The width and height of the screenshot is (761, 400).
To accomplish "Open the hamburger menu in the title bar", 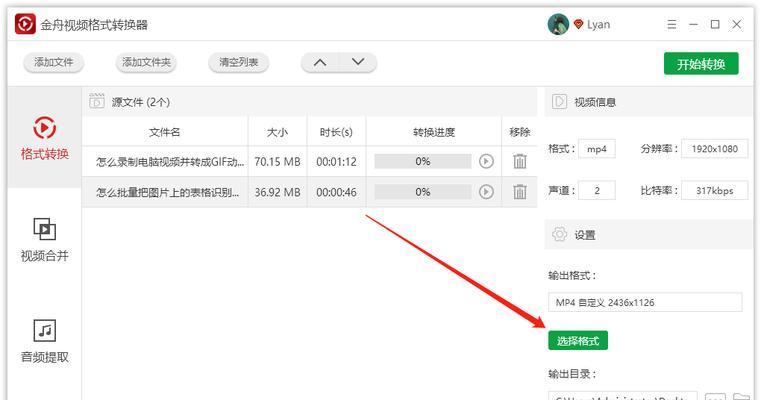I will coord(671,24).
